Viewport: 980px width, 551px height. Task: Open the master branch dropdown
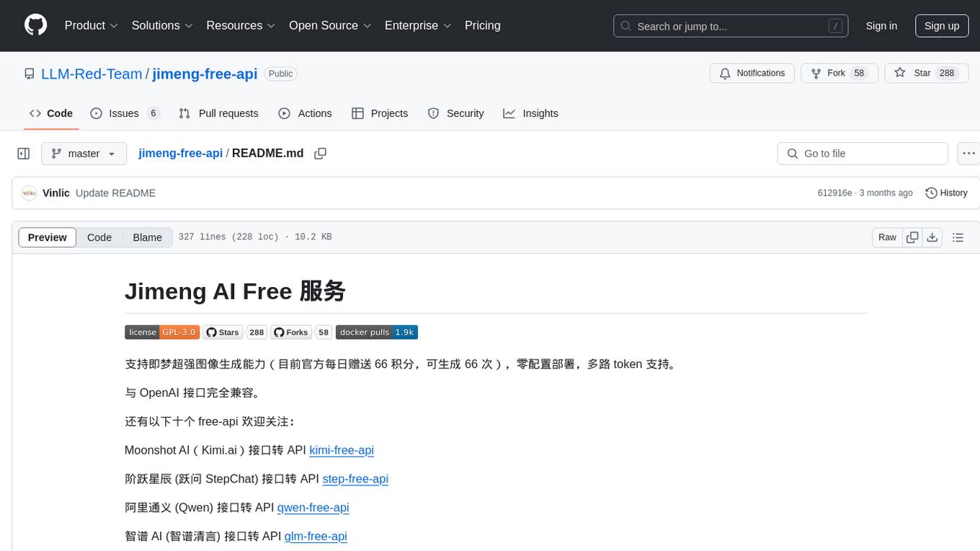84,154
